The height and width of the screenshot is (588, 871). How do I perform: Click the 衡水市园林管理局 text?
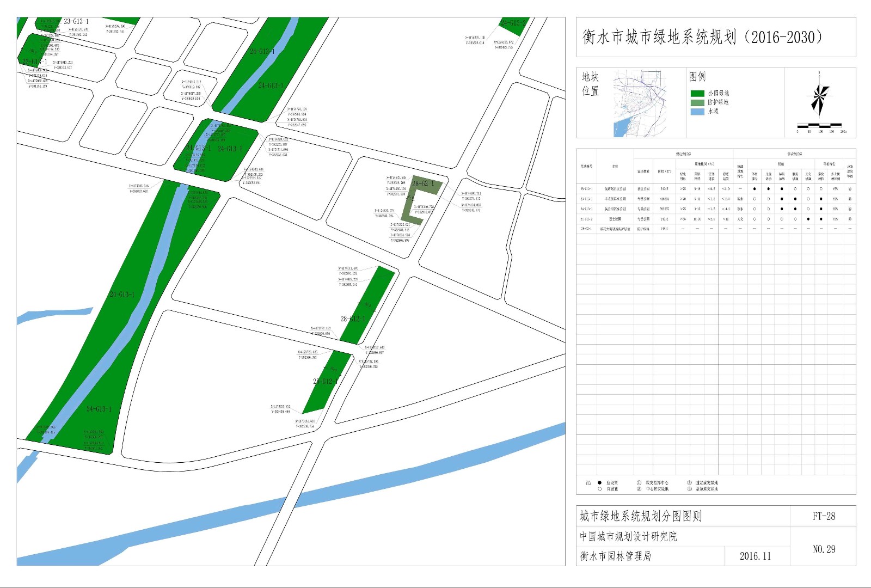(615, 556)
